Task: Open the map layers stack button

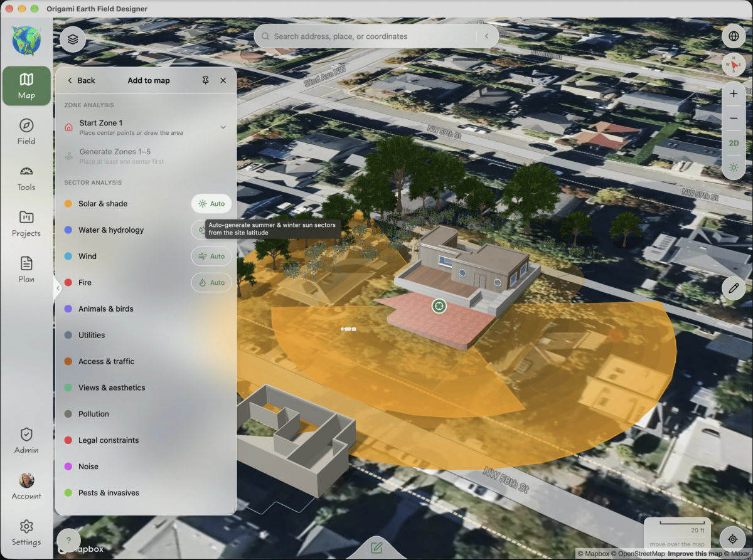Action: coord(73,40)
